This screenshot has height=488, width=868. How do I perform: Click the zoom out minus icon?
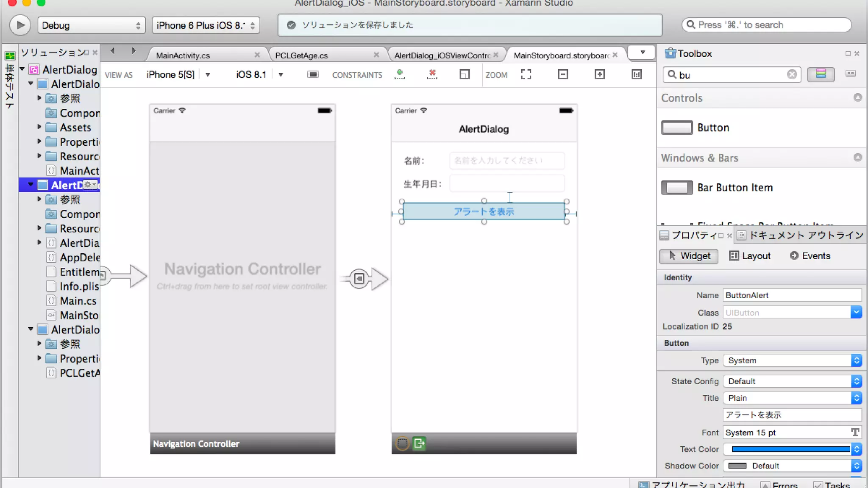click(562, 75)
